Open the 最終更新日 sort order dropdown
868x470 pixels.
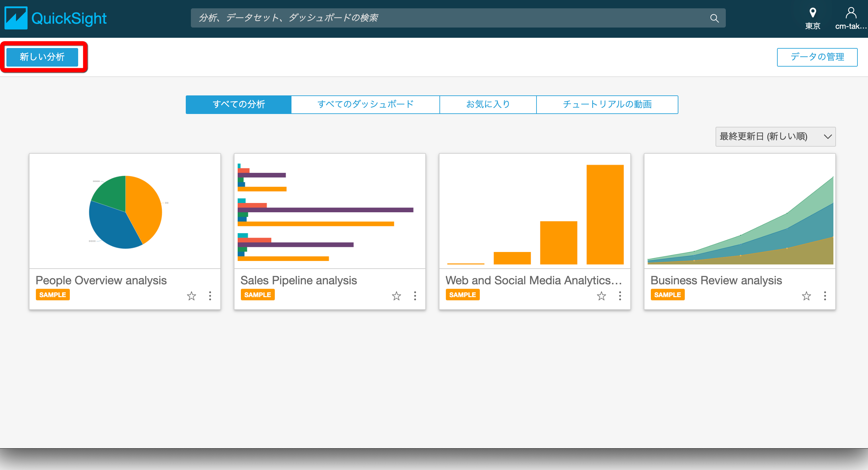click(x=775, y=136)
